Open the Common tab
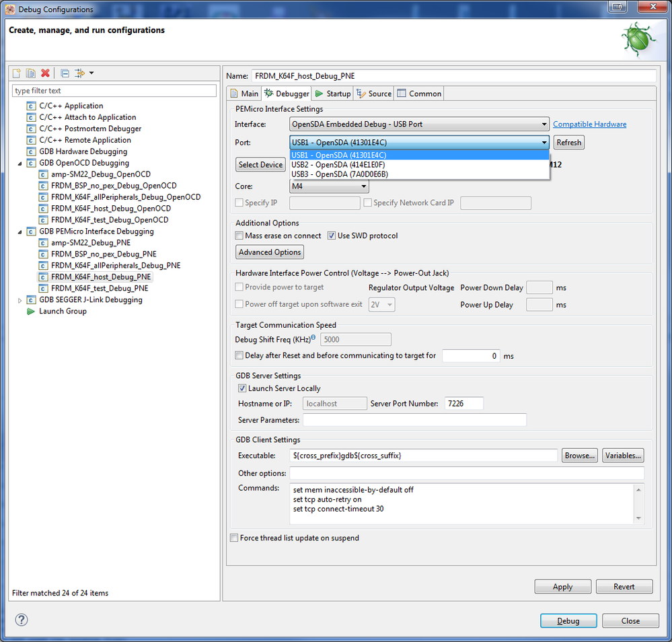This screenshot has height=642, width=672. click(x=419, y=94)
